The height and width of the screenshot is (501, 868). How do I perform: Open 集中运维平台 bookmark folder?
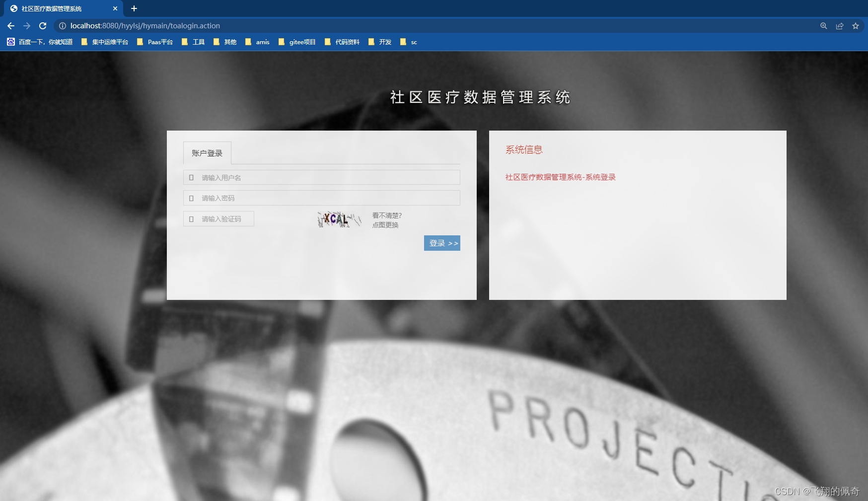coord(105,42)
